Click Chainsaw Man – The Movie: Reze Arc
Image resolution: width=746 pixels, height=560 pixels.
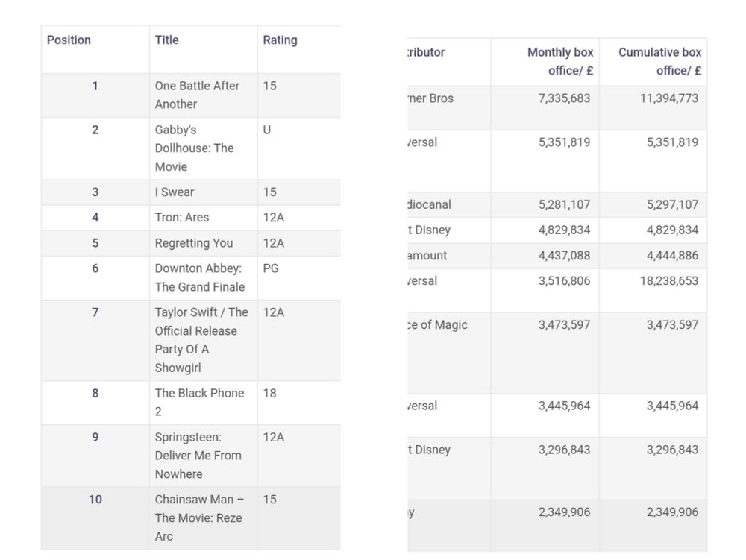point(198,517)
